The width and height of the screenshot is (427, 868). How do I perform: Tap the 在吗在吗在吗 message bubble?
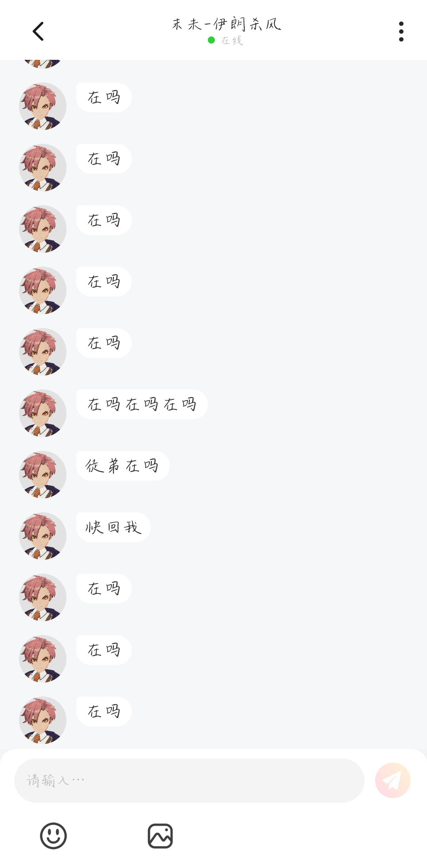(x=142, y=404)
